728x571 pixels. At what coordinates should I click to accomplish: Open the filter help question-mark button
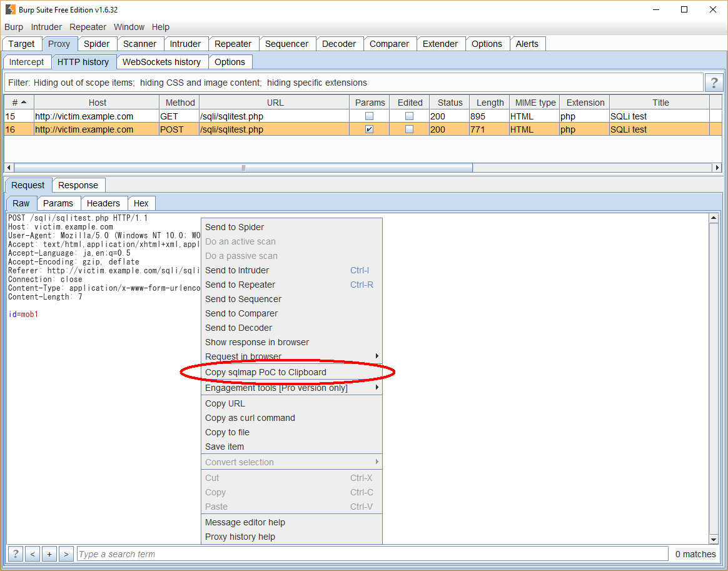pos(714,83)
